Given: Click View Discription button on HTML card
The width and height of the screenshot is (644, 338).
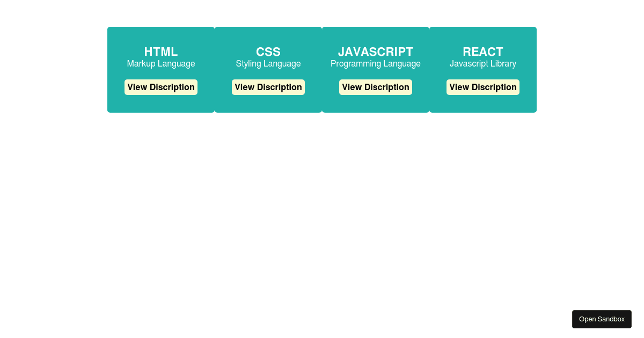Looking at the screenshot, I should (161, 87).
